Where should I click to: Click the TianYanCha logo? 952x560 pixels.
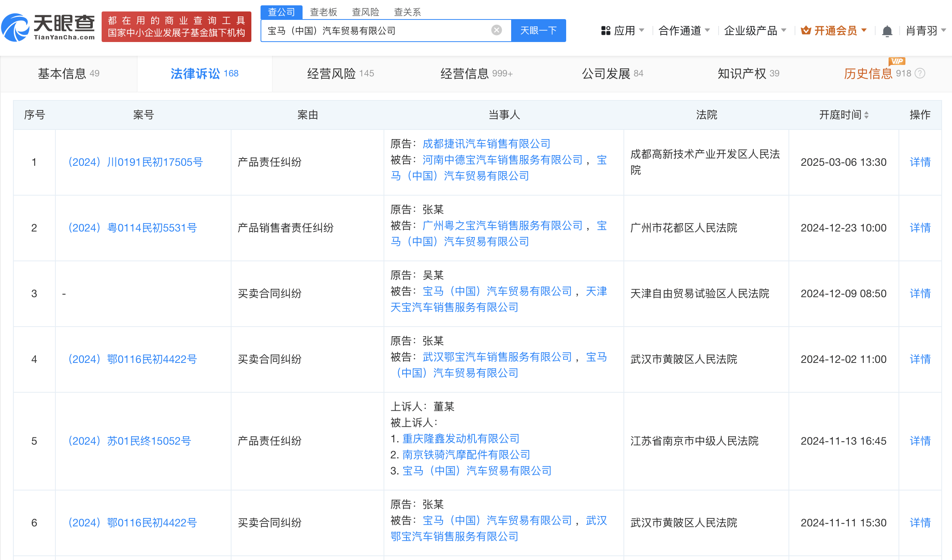coord(48,27)
